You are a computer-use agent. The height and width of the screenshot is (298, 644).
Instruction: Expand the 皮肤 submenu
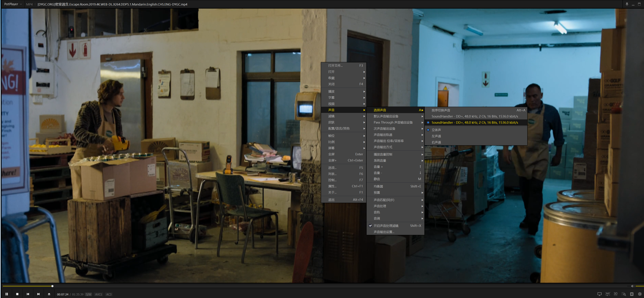click(x=344, y=122)
